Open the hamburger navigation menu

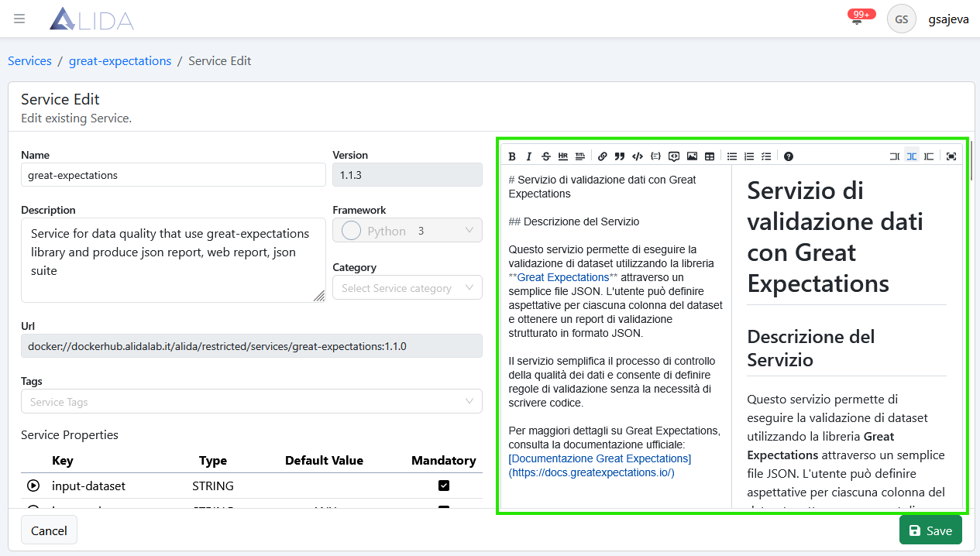pos(19,19)
